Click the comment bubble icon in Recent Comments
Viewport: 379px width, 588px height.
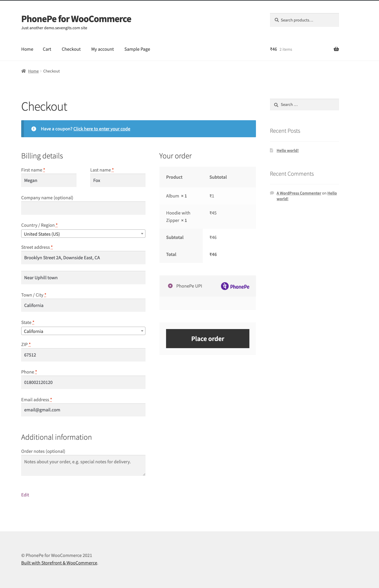tap(272, 193)
